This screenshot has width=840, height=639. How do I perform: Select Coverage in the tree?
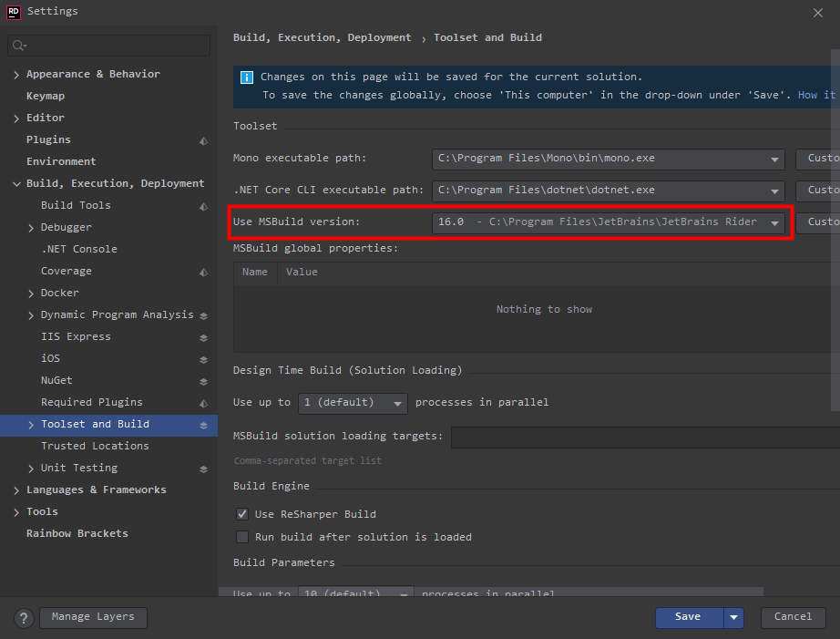click(67, 271)
